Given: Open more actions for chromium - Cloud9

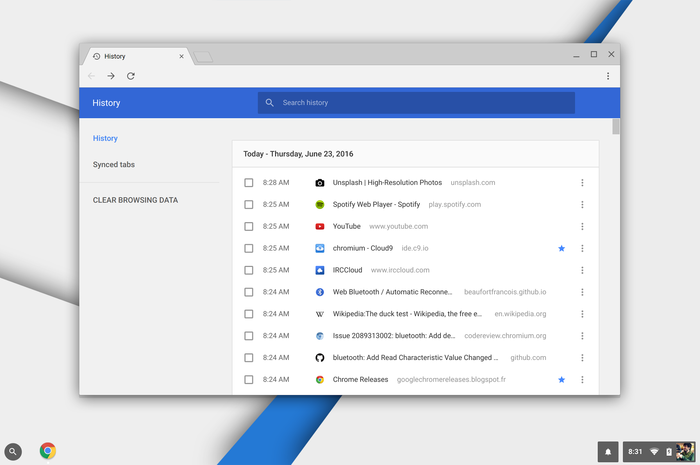Looking at the screenshot, I should coord(582,248).
